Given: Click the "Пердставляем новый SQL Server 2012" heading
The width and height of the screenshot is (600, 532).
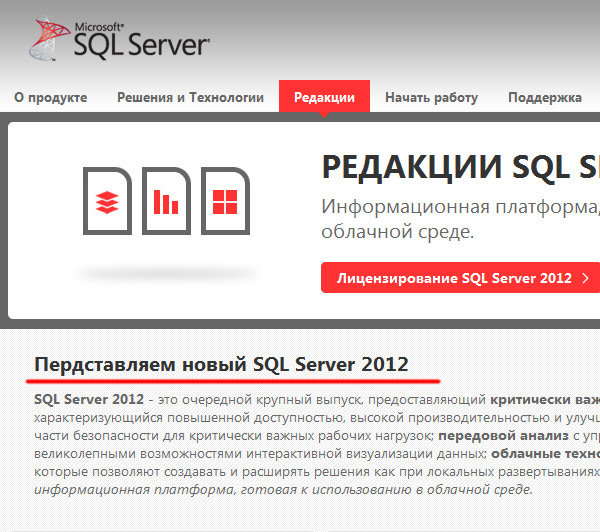Looking at the screenshot, I should coord(221,364).
